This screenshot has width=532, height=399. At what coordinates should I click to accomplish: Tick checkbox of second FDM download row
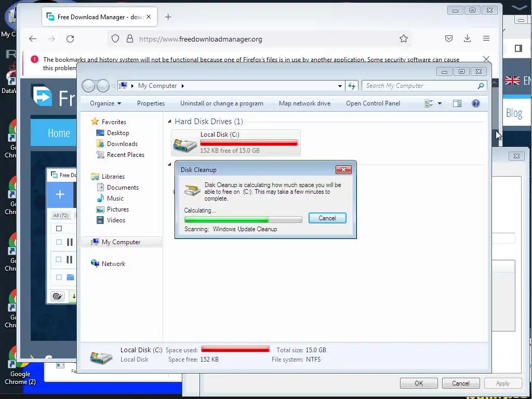tap(59, 260)
